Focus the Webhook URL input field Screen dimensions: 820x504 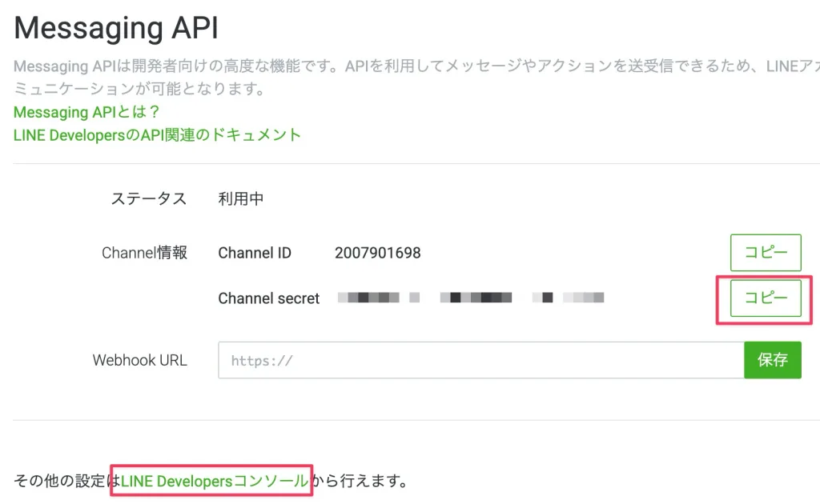pos(481,360)
